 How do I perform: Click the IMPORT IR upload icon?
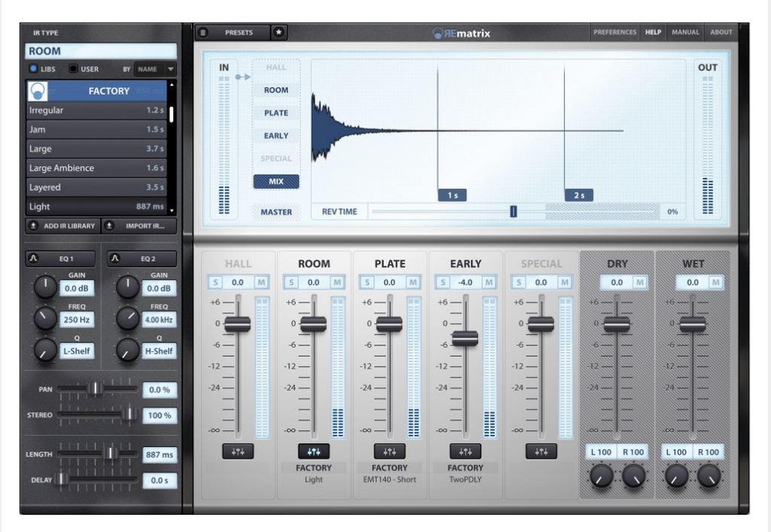click(x=110, y=226)
